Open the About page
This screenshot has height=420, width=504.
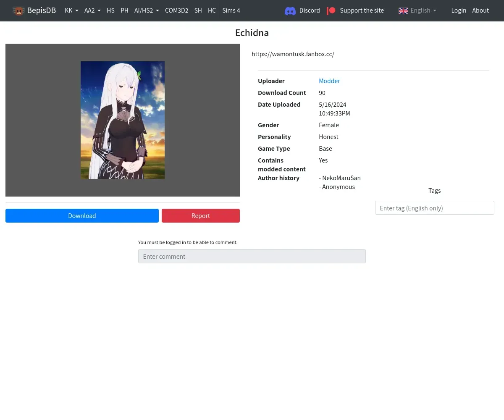pyautogui.click(x=480, y=10)
